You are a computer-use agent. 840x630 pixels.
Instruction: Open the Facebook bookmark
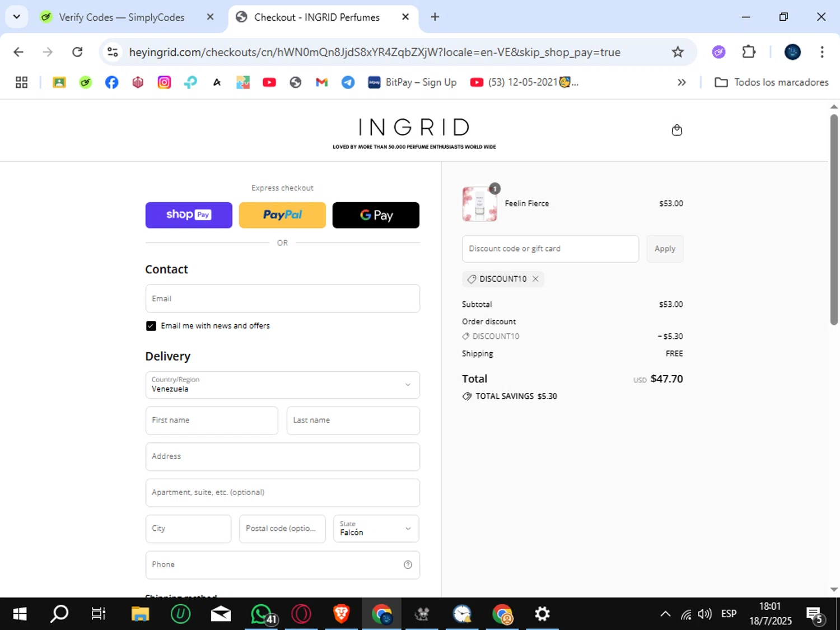tap(111, 82)
